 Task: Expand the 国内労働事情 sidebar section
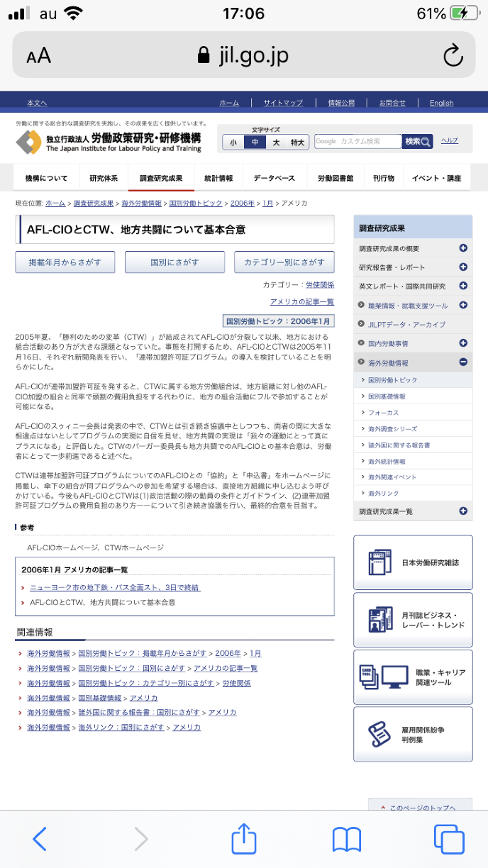(x=462, y=343)
